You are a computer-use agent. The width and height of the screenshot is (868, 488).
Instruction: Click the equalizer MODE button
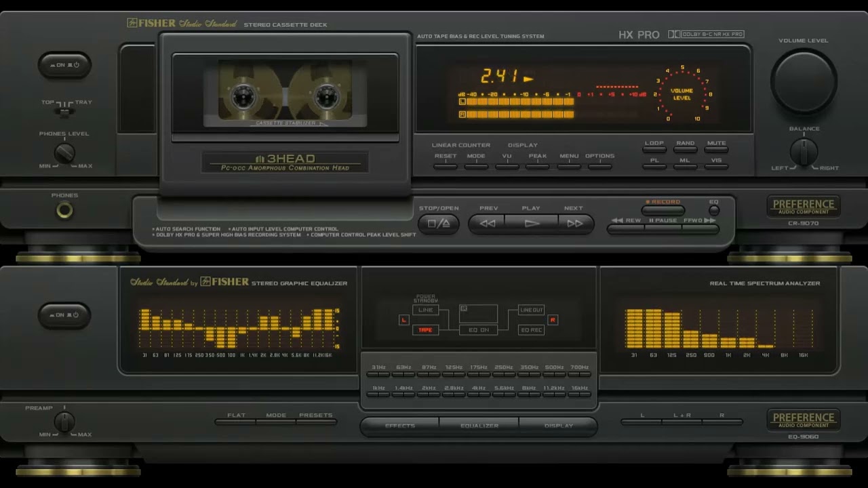276,422
